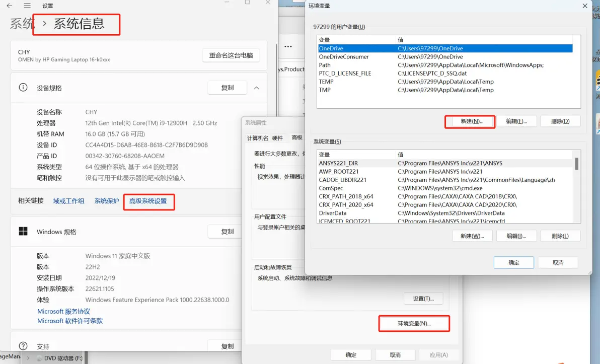This screenshot has height=364, width=600.
Task: Open Microsoft 服务协议 link
Action: pyautogui.click(x=63, y=311)
